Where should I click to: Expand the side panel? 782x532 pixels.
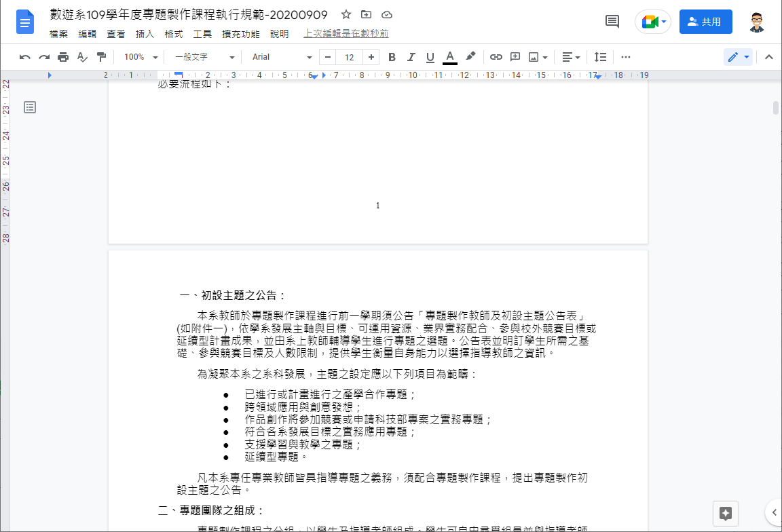(x=774, y=512)
